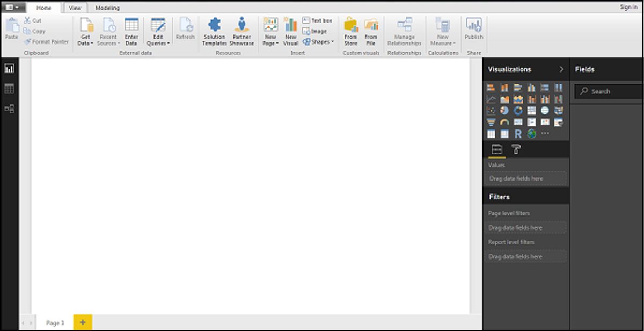Import custom visual From File

371,32
